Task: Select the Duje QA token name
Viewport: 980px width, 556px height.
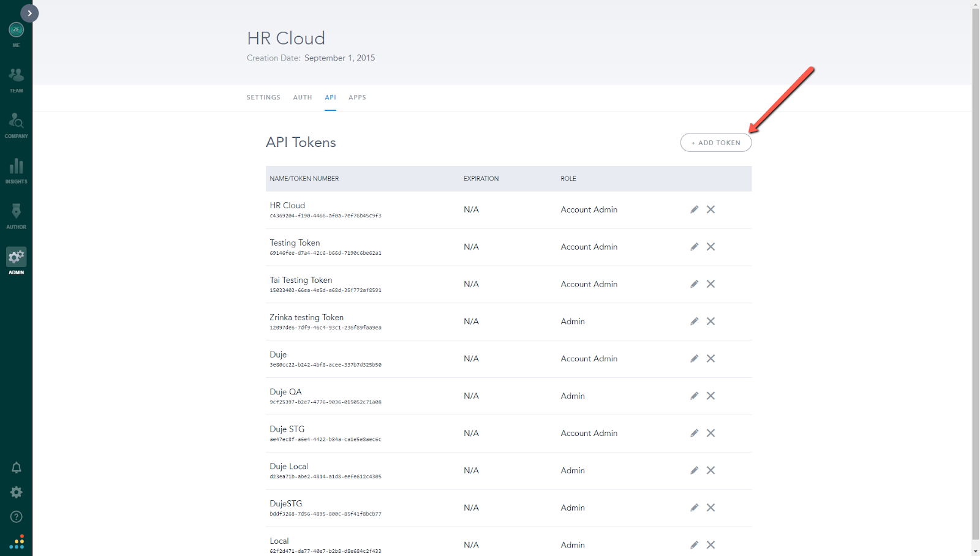Action: [x=285, y=392]
